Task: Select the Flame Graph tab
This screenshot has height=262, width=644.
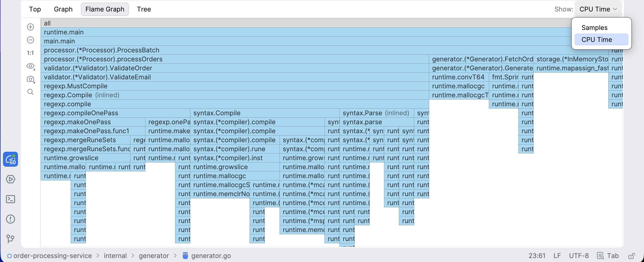Action: (105, 9)
